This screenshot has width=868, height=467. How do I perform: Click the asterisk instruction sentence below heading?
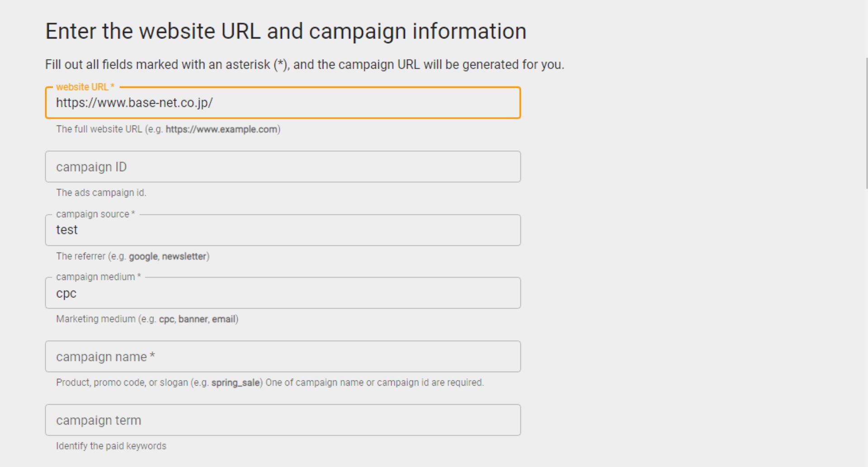[304, 65]
